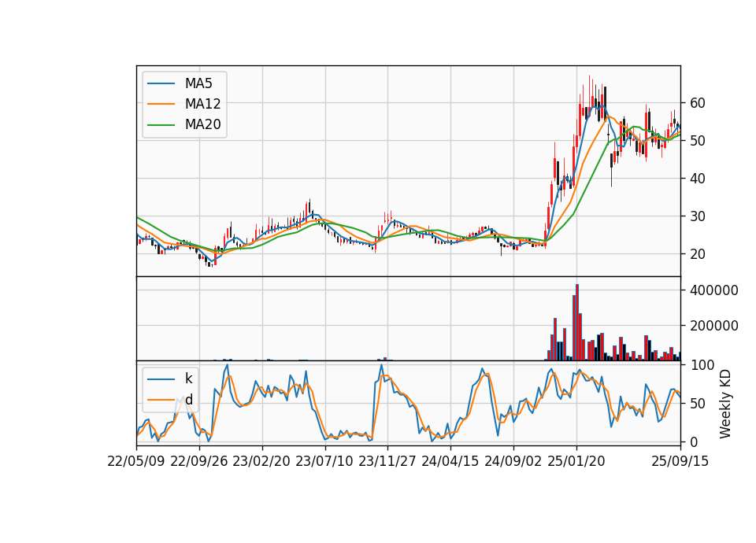The image size is (756, 543).
Task: Click the 22/05/09 date tick label
Action: (x=136, y=461)
